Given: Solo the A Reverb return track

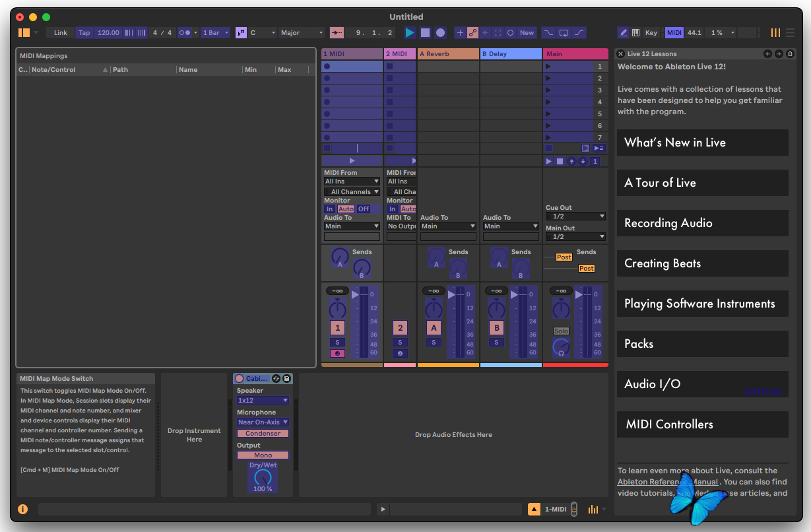Looking at the screenshot, I should coord(434,342).
